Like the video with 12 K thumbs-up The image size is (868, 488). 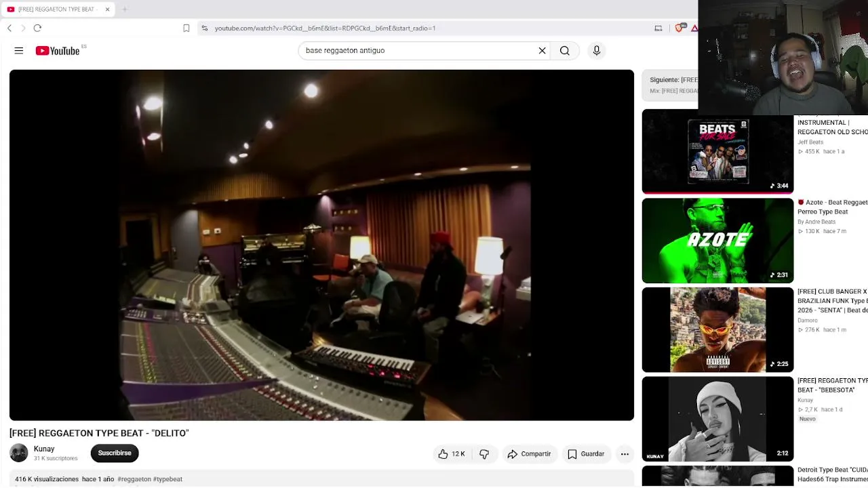coord(451,454)
